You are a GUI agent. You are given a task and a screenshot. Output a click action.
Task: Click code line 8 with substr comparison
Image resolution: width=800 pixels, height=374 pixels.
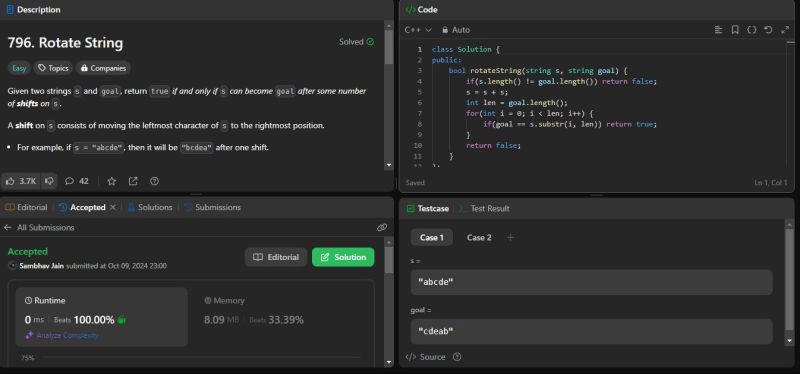[x=569, y=124]
